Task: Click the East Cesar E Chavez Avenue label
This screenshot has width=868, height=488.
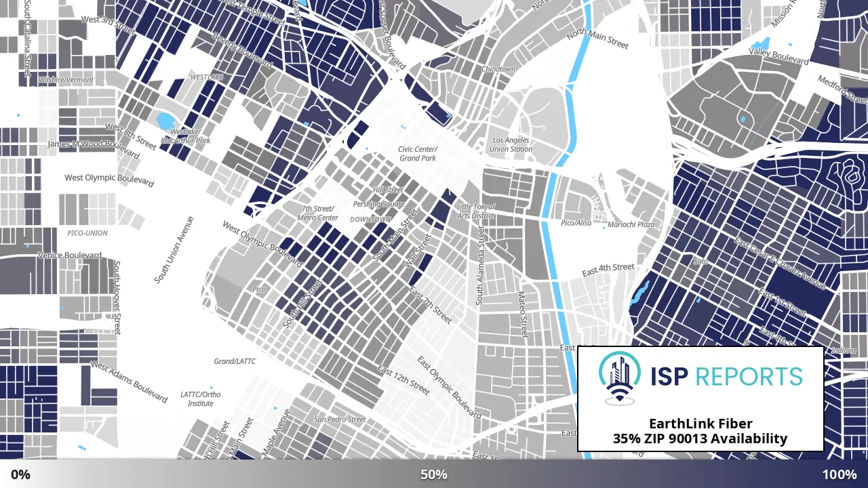Action: click(780, 264)
